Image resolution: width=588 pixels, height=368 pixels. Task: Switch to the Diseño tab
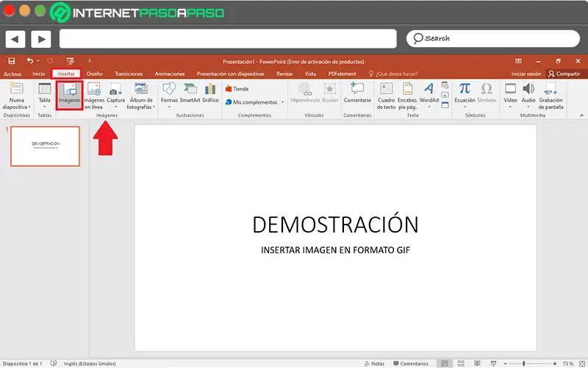coord(95,74)
